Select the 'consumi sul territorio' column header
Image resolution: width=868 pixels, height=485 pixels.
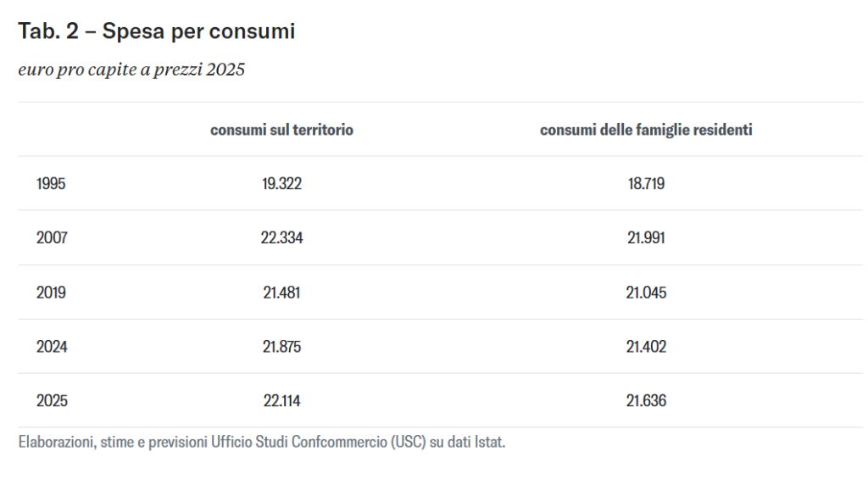(x=281, y=130)
